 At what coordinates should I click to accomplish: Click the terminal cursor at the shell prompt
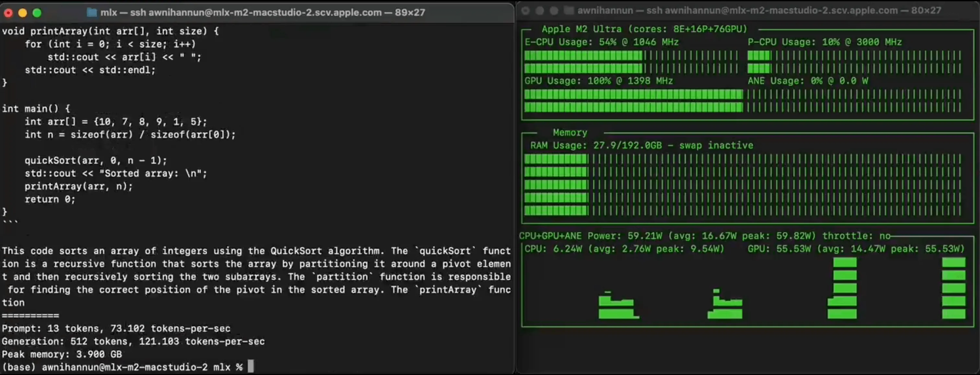(251, 367)
